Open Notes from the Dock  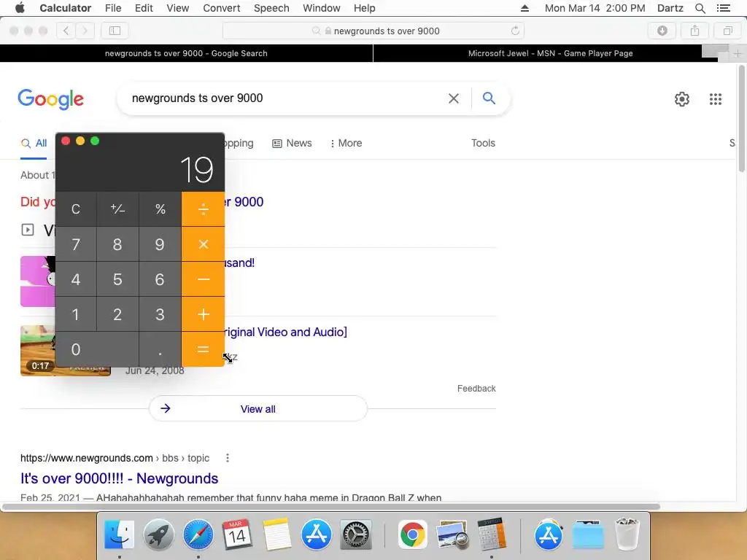coord(276,534)
